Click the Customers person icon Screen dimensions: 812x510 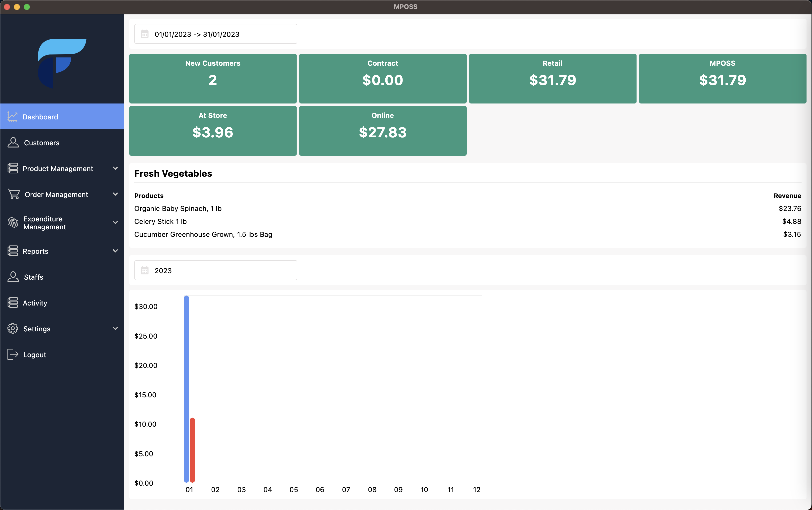click(x=13, y=143)
